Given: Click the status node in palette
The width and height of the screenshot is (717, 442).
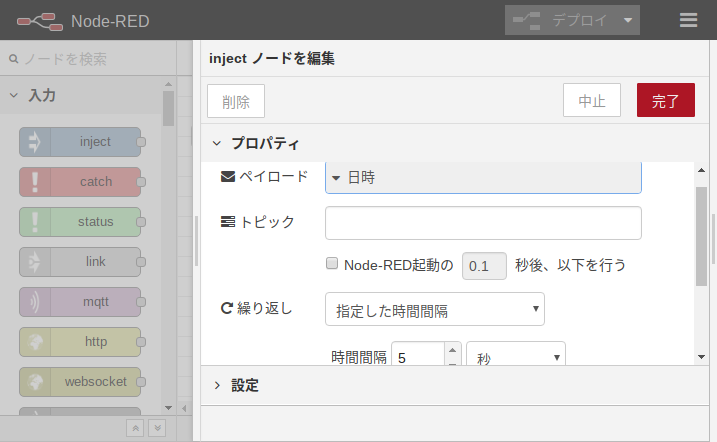Looking at the screenshot, I should point(81,222).
